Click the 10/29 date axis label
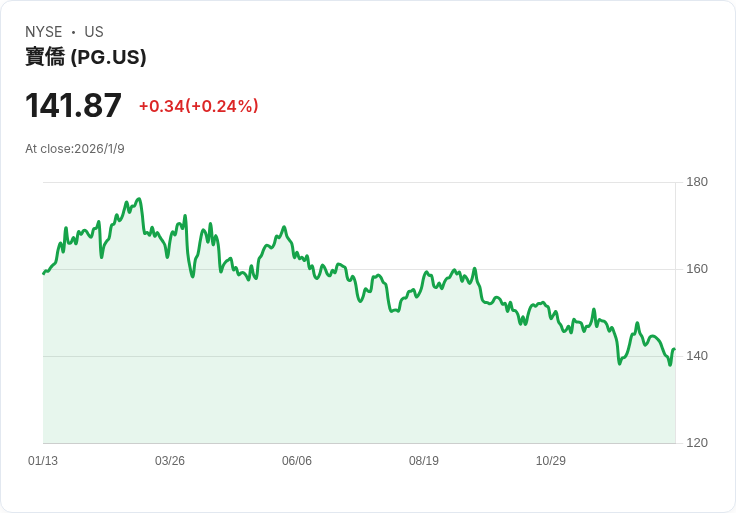 tap(551, 461)
